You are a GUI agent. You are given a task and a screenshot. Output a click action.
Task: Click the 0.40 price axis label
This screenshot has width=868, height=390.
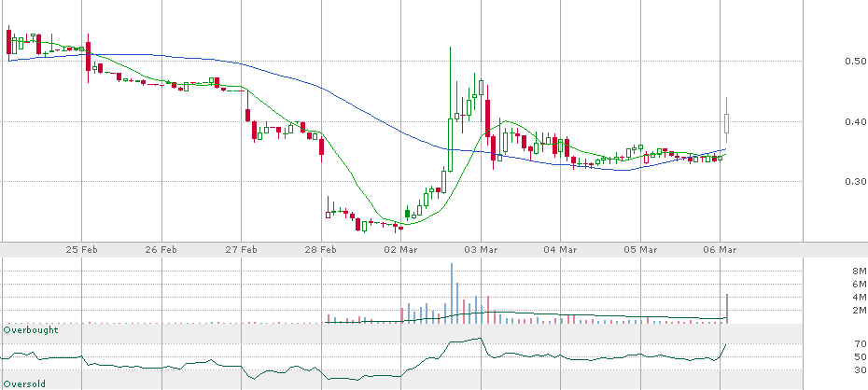(x=856, y=121)
